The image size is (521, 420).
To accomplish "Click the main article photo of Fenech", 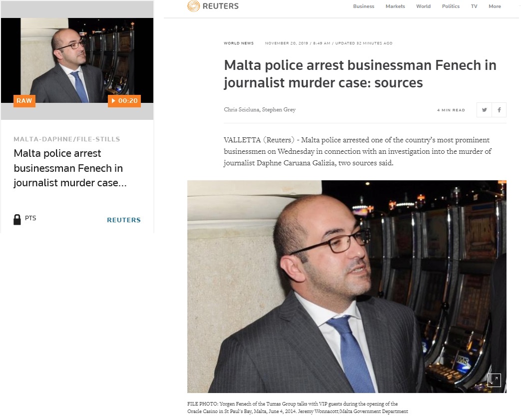I will point(347,287).
